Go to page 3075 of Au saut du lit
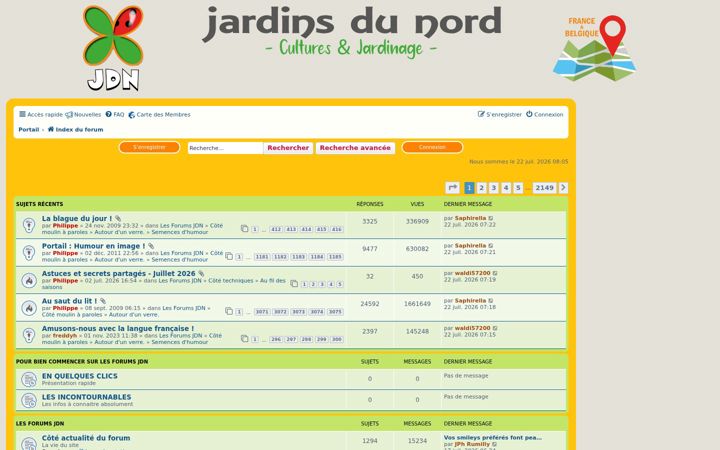 tap(335, 312)
